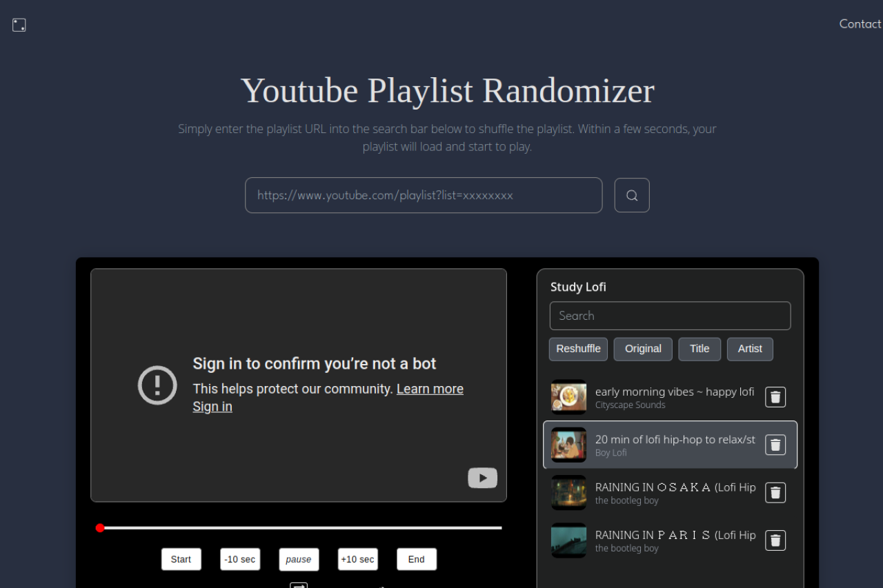Image resolution: width=883 pixels, height=588 pixels.
Task: Click the exclamation warning icon in player
Action: [x=157, y=385]
